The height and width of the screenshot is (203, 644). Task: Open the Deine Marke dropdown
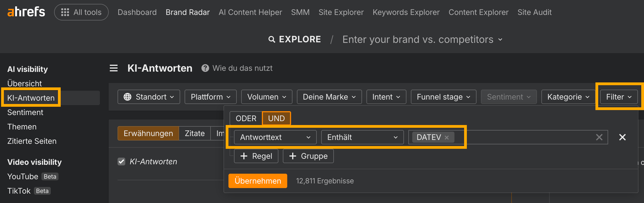coord(329,97)
